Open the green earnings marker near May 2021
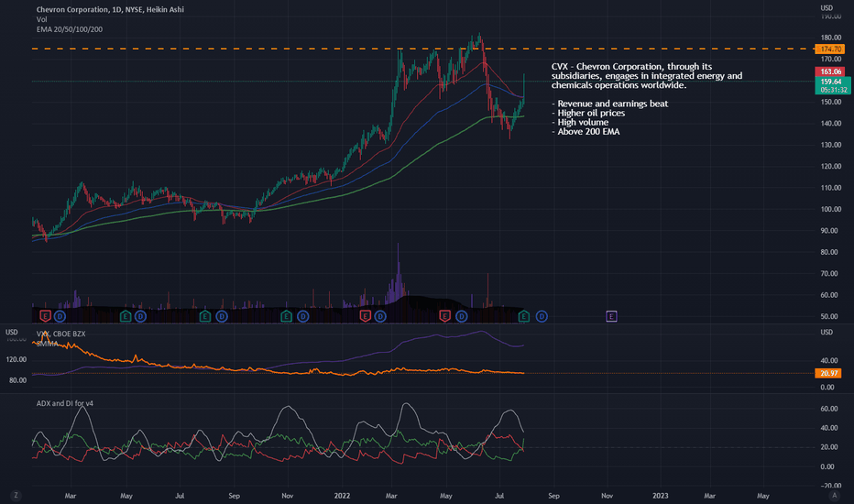 click(126, 316)
